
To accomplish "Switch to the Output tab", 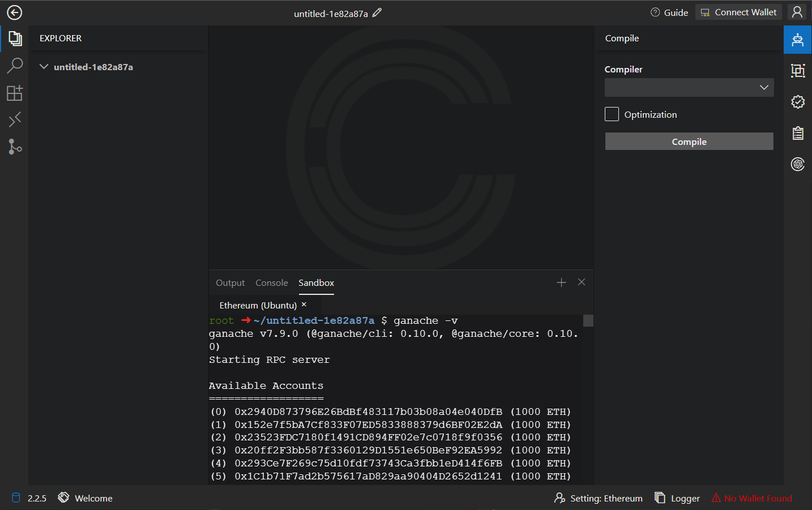I will (230, 283).
